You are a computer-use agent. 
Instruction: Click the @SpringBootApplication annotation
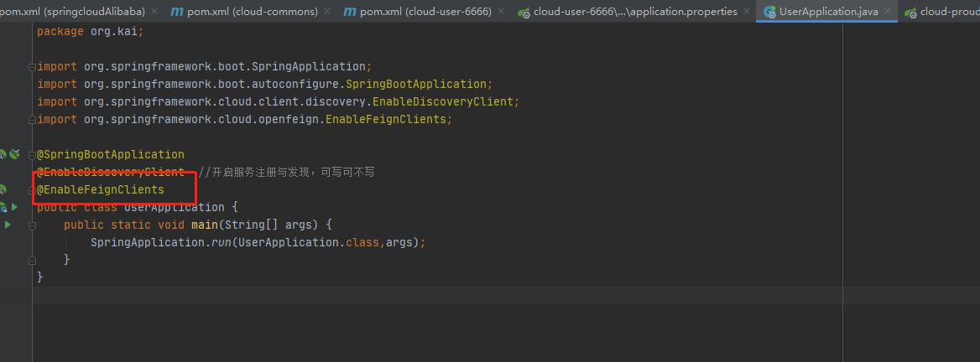click(x=111, y=154)
